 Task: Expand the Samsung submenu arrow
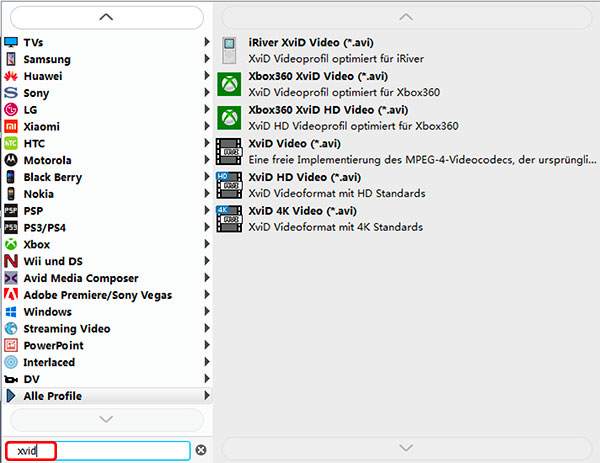207,59
